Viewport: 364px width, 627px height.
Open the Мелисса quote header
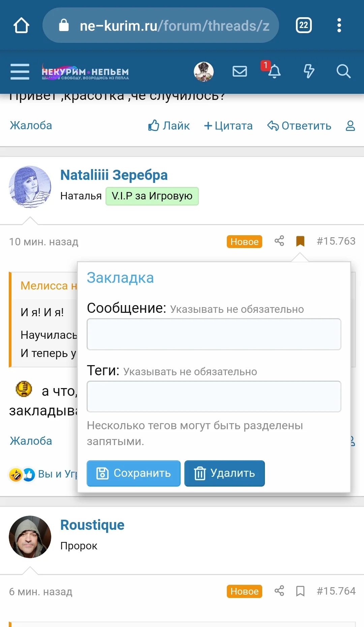49,286
